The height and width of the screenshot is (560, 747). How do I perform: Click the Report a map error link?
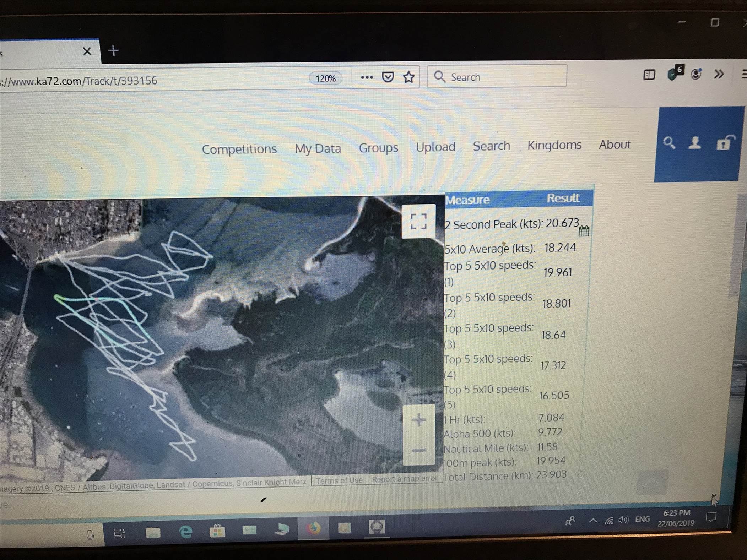pyautogui.click(x=404, y=479)
